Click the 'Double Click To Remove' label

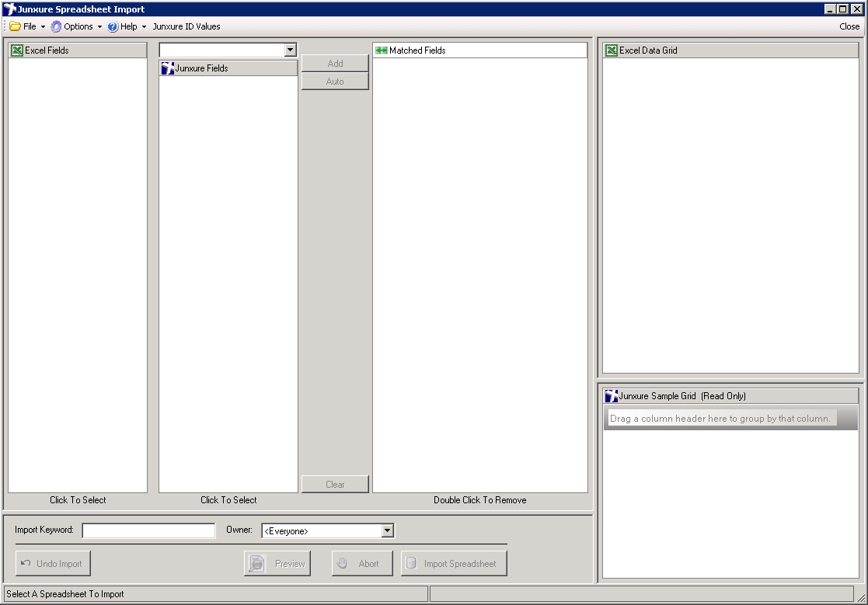[x=480, y=500]
